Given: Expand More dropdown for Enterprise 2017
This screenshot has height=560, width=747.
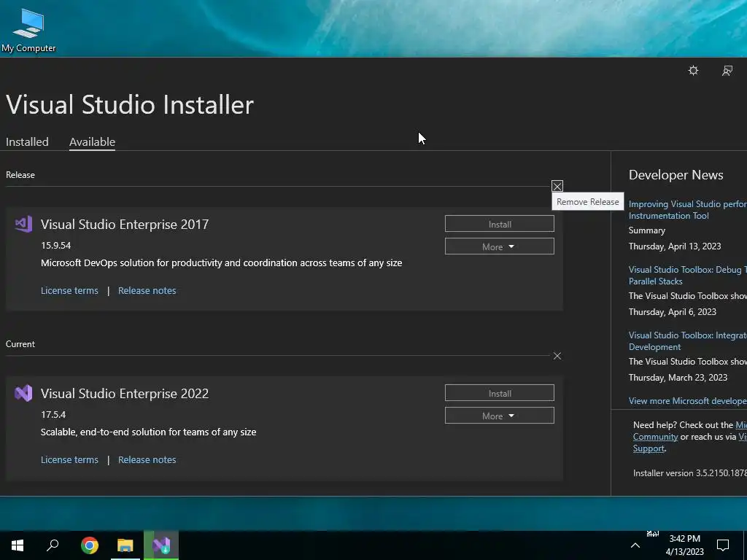Looking at the screenshot, I should [499, 246].
